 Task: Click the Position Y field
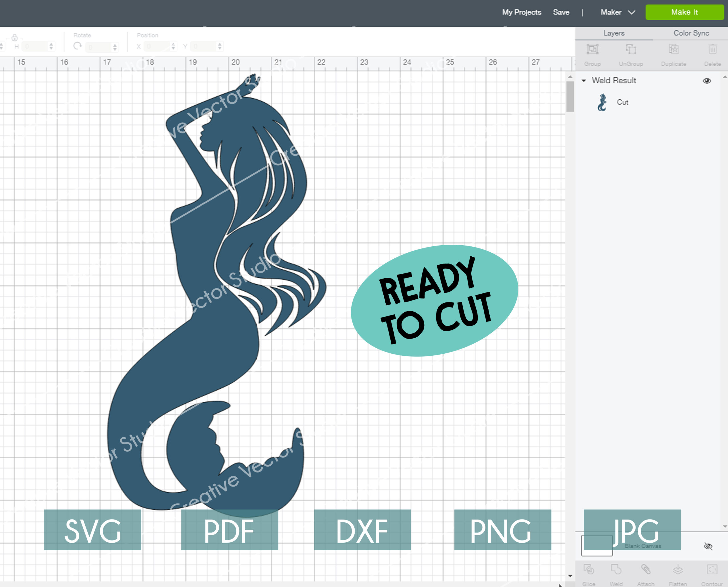point(203,46)
